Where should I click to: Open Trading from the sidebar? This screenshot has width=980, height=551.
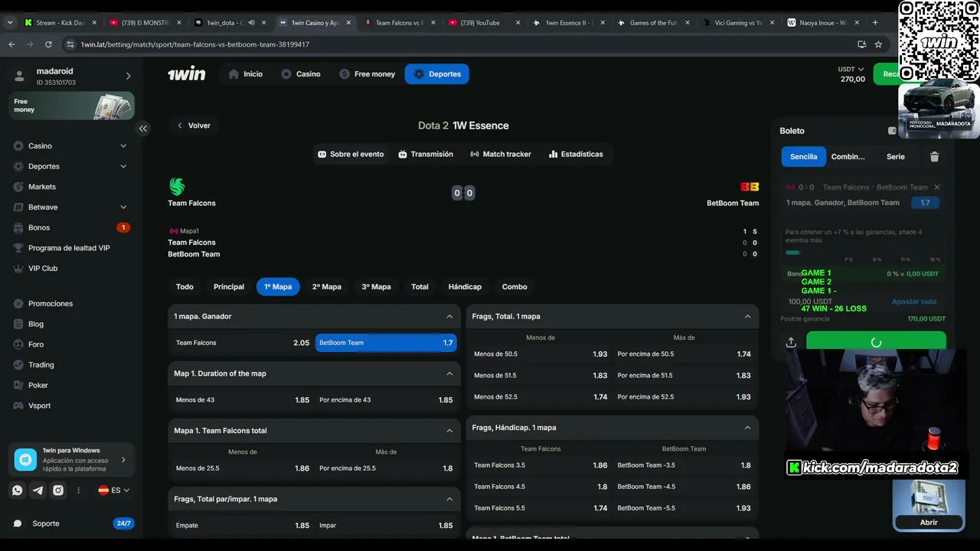point(41,365)
